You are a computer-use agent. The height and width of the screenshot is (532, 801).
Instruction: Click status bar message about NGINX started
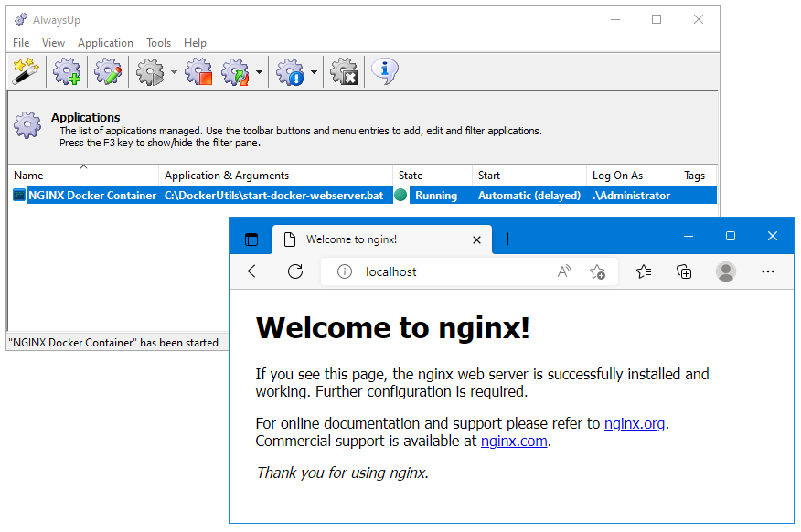coord(113,343)
